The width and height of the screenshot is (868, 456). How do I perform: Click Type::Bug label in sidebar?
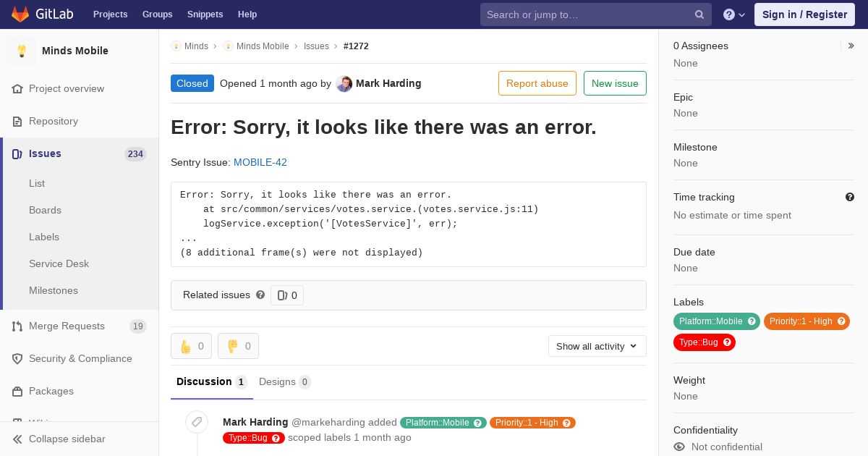click(698, 342)
